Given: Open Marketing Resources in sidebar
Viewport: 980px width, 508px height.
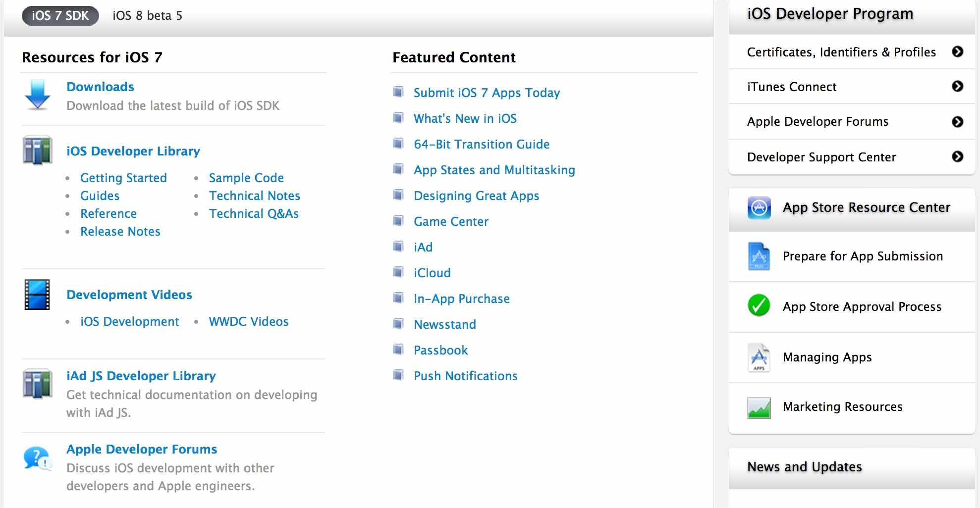Looking at the screenshot, I should [x=852, y=408].
